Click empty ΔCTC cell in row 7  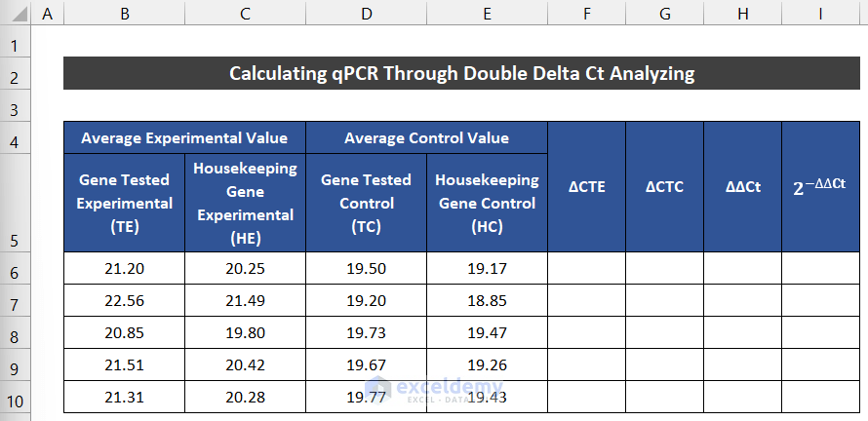point(664,301)
